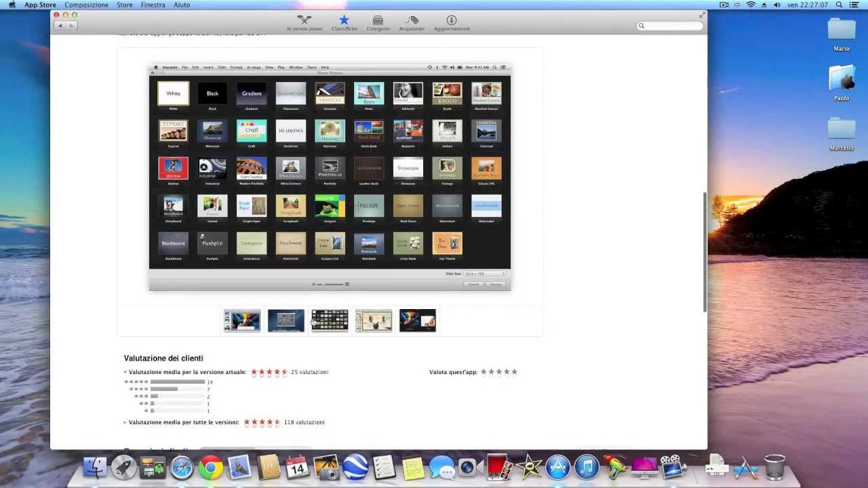Click the menu bar clock ven 22:27
The height and width of the screenshot is (488, 868).
807,5
